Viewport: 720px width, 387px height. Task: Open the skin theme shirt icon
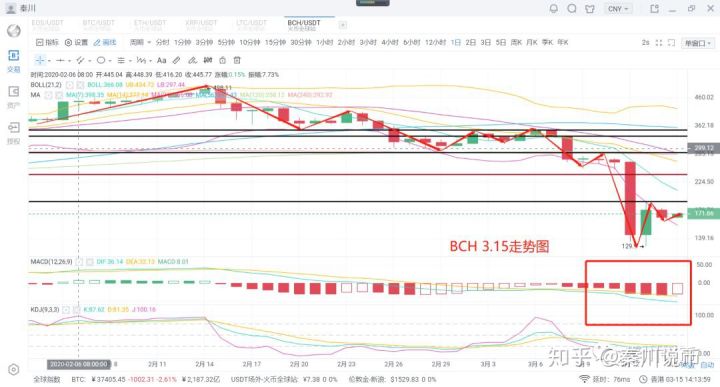click(590, 9)
